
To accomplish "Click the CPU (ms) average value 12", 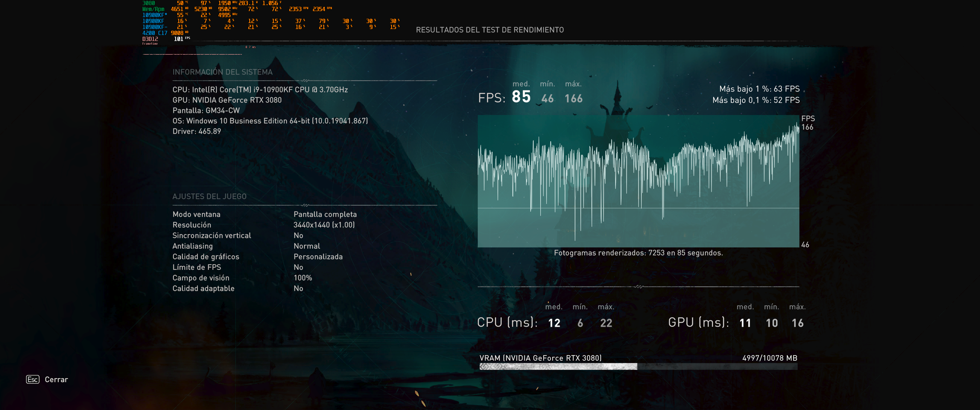I will 554,323.
